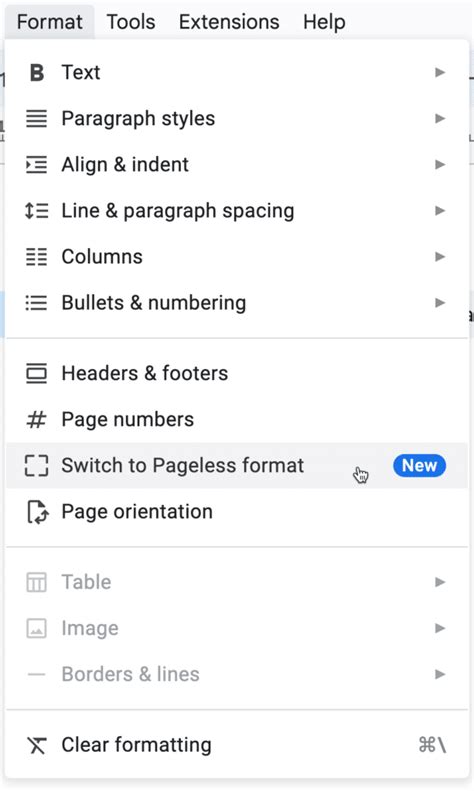Click the Paragraph styles lines icon

coord(36,119)
